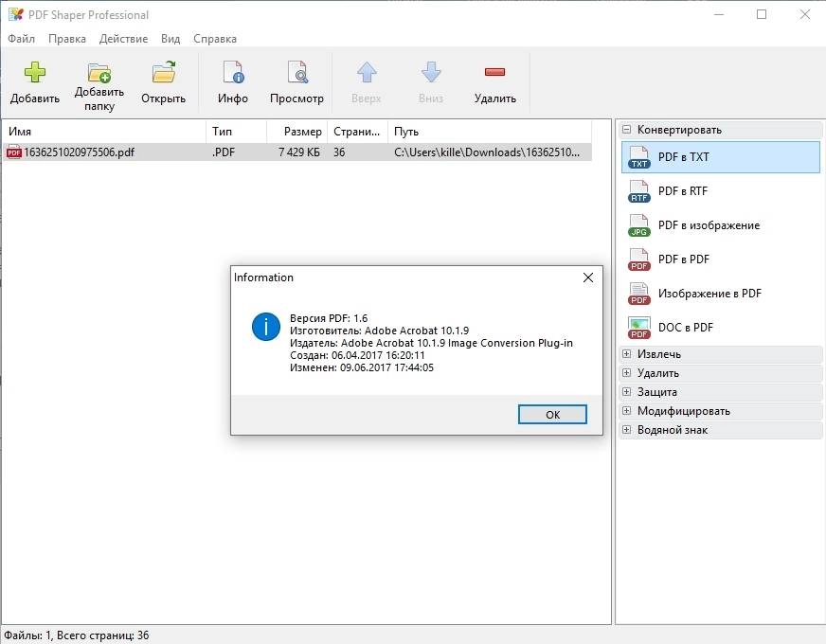
Task: Sort by the Размер column header
Action: [297, 132]
